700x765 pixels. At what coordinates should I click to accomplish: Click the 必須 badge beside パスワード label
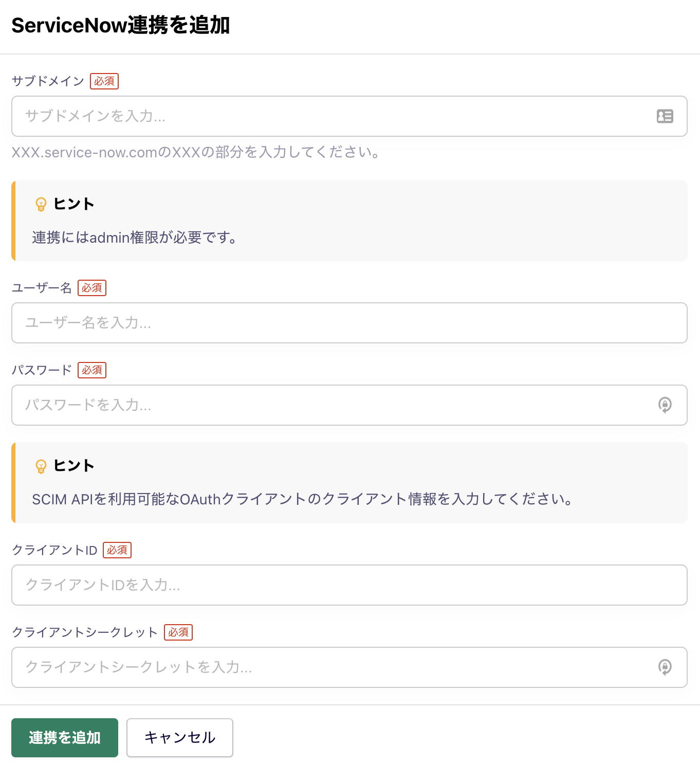(x=92, y=370)
